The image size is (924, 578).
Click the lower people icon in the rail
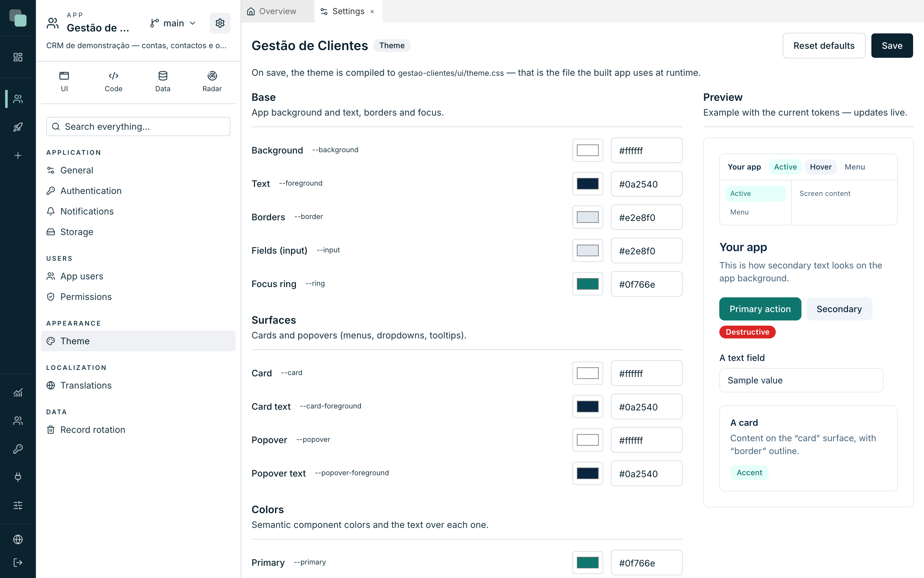point(18,421)
